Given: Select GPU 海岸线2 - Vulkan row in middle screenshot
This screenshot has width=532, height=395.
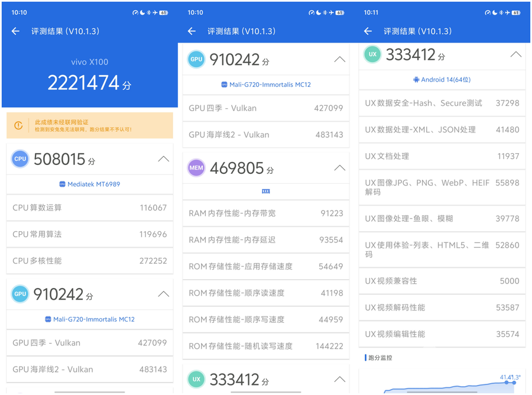Looking at the screenshot, I should coord(265,135).
